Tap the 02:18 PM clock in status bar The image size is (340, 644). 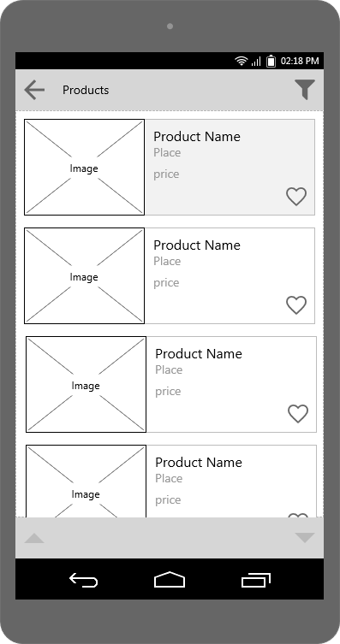(300, 61)
